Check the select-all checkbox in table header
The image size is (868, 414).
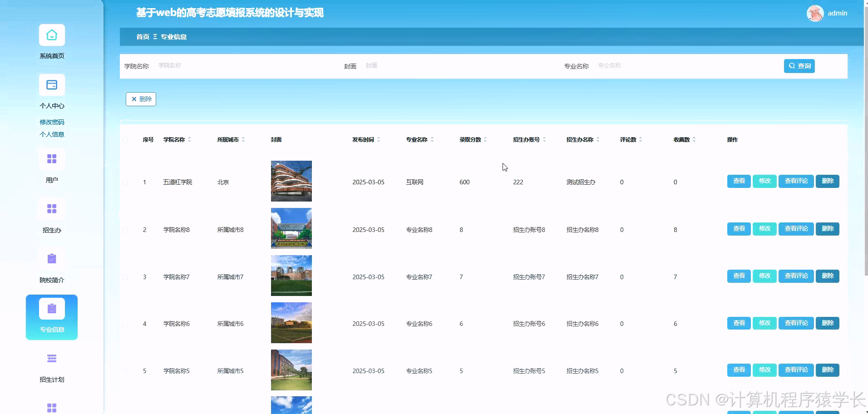tap(126, 140)
